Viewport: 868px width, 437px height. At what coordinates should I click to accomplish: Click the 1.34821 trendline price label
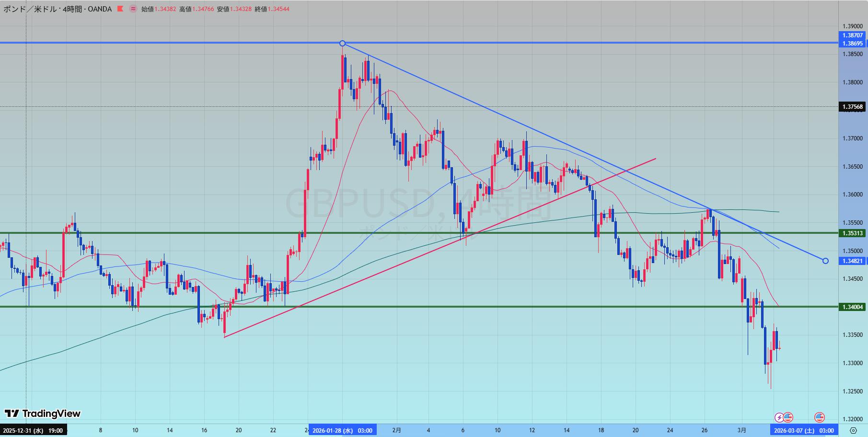853,261
